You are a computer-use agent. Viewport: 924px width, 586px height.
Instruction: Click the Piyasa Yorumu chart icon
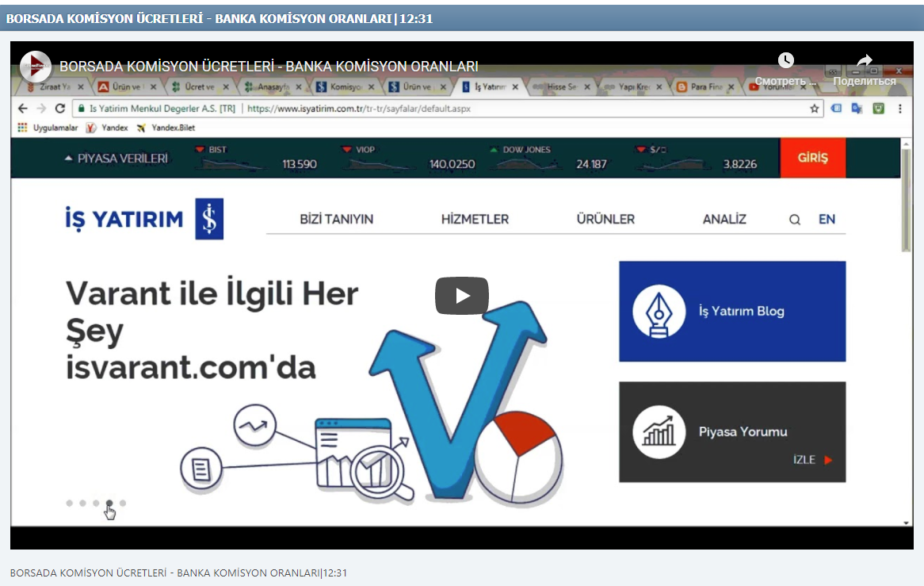click(x=659, y=432)
